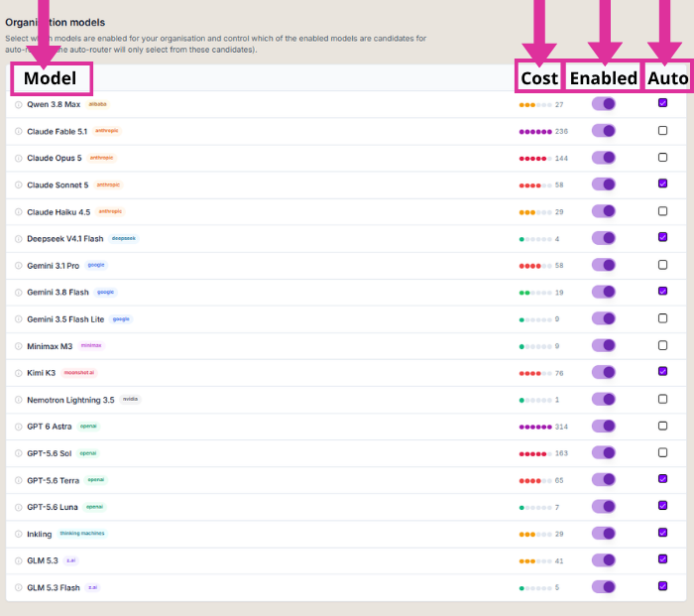Click z.ai tag next to GLM 5.3
694x616 pixels.
[70, 560]
